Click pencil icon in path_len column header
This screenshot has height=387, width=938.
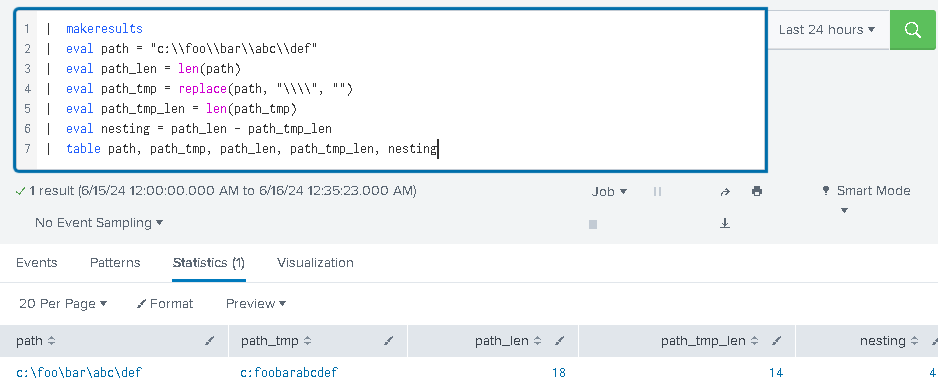pos(559,341)
